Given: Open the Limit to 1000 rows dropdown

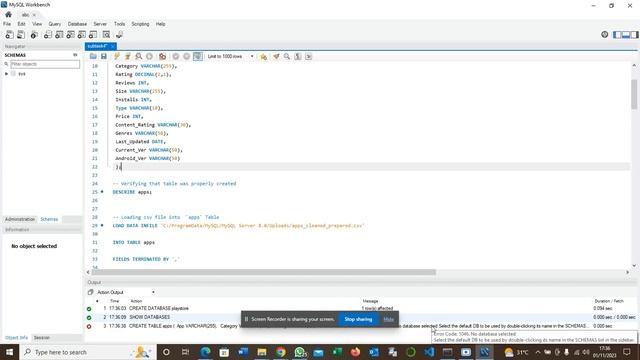Looking at the screenshot, I should (x=230, y=56).
